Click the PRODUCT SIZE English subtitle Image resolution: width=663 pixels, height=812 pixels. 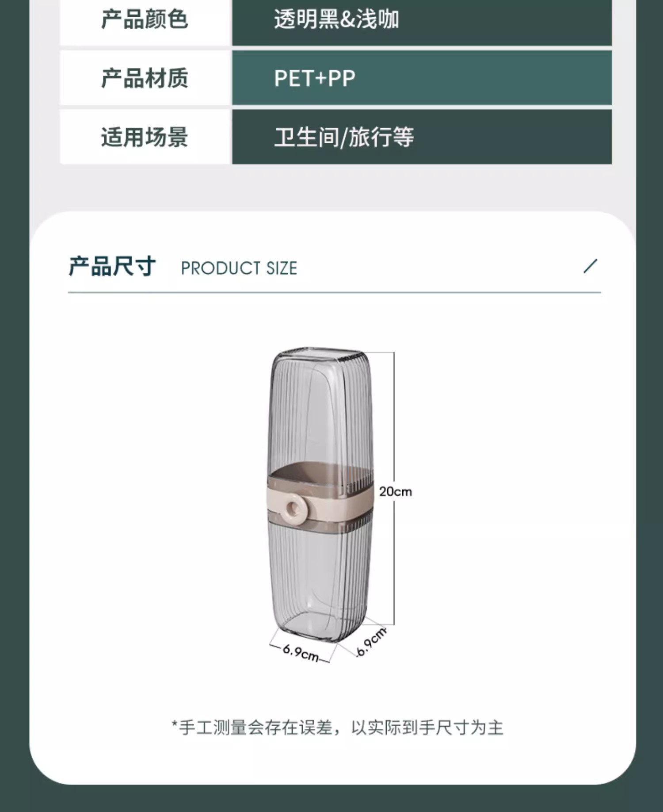(239, 268)
